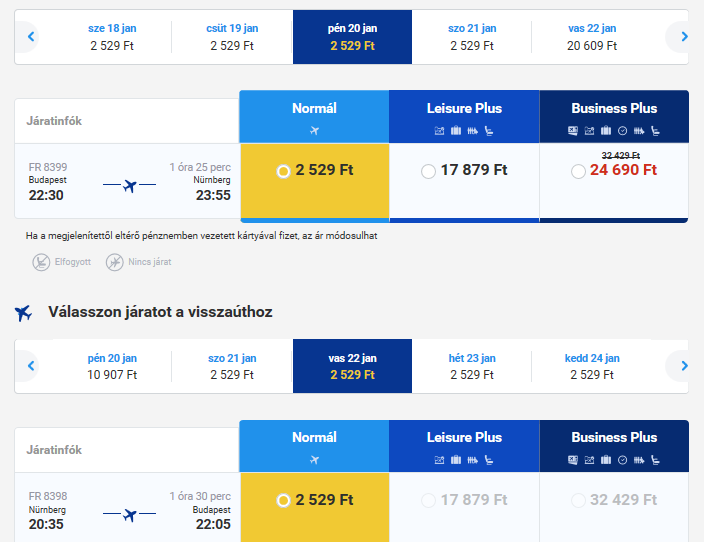Open the outbound Business Plus fare header
This screenshot has height=542, width=704.
click(x=614, y=117)
